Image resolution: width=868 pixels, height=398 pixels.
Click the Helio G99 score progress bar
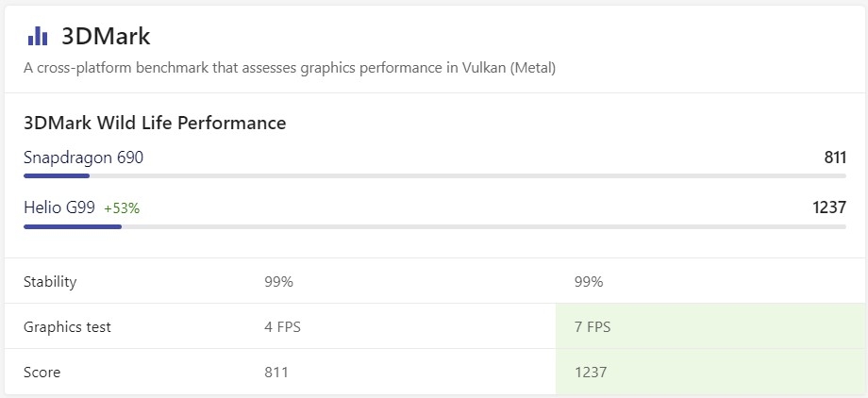434,226
